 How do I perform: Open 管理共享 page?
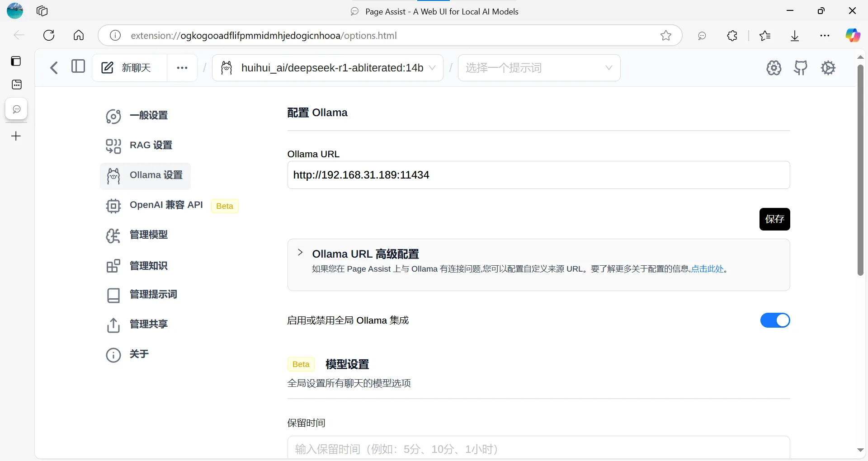(137, 325)
